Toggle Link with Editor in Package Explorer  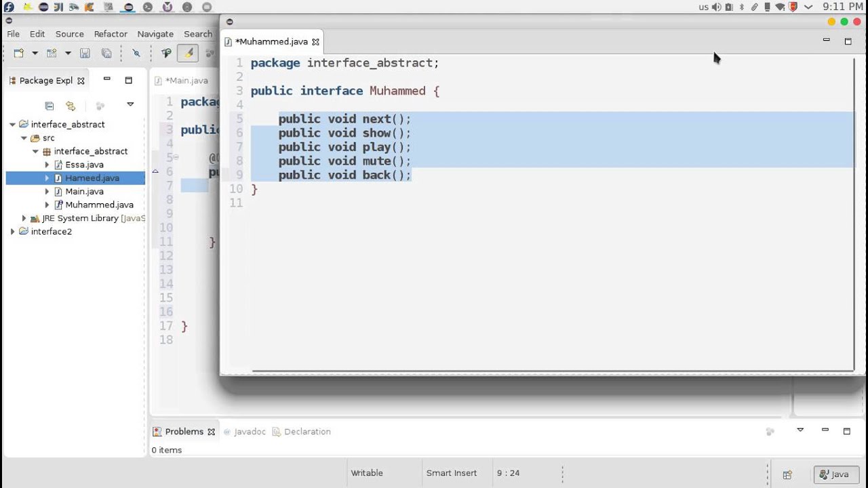(x=70, y=106)
